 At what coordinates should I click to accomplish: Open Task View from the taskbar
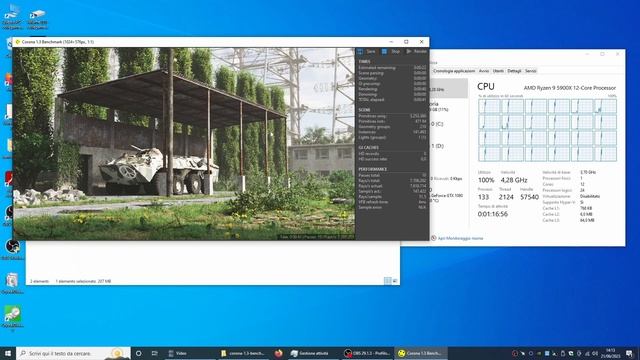coord(155,353)
